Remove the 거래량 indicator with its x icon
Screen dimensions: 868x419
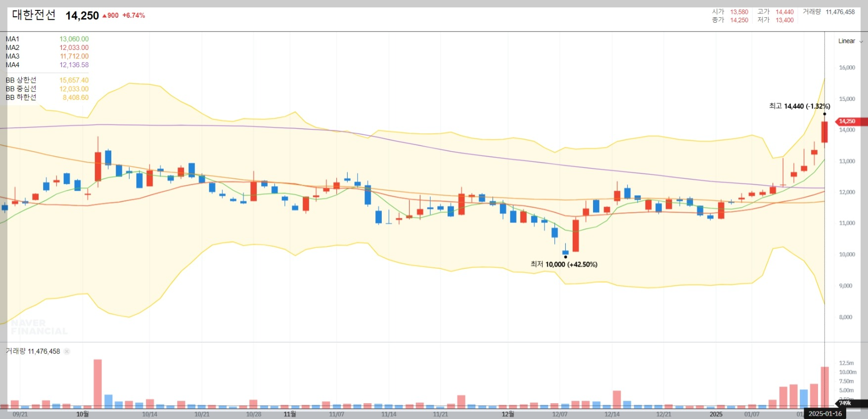(x=67, y=351)
